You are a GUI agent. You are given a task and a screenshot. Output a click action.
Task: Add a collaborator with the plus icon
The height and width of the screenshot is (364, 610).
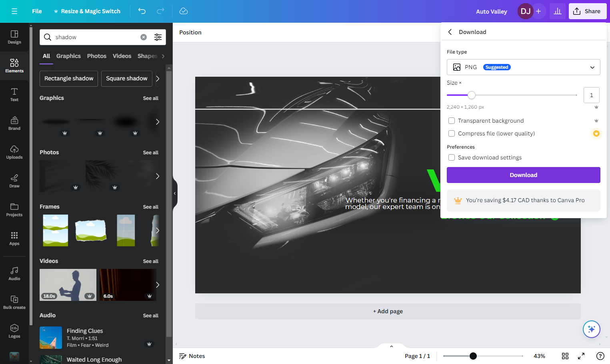(538, 11)
